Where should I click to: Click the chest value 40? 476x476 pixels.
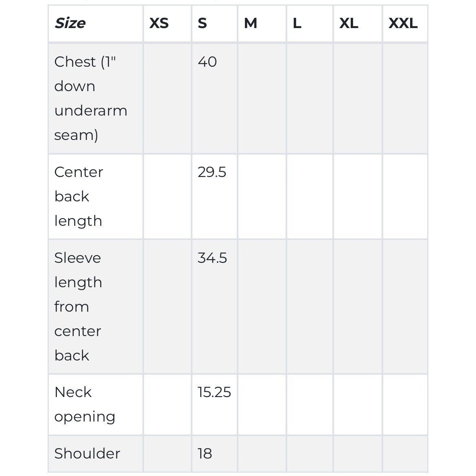pos(207,62)
